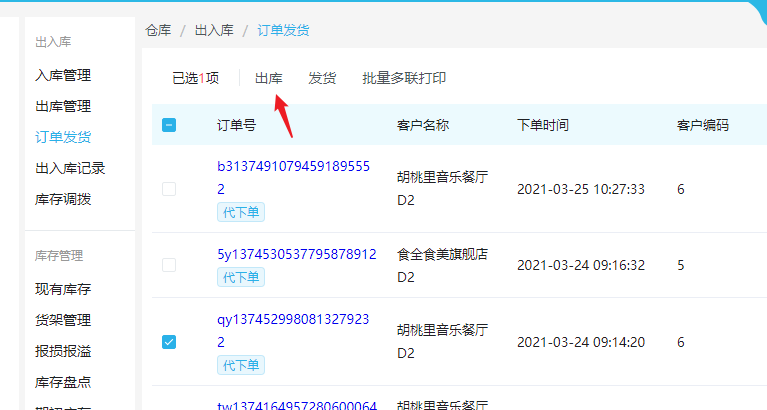Click the 发货 batch action button
767x410 pixels.
click(322, 78)
